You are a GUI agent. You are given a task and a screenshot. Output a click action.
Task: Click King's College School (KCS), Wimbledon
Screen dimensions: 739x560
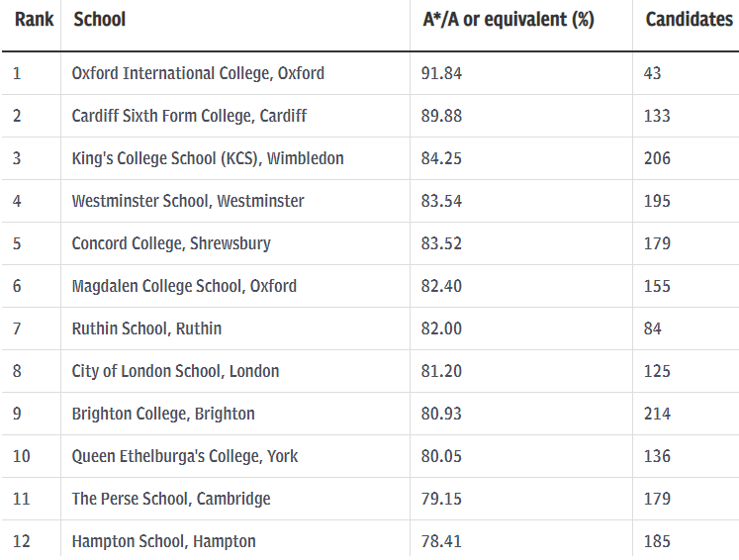[208, 158]
